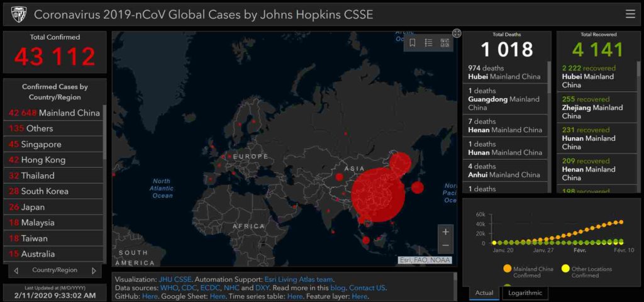Image resolution: width=644 pixels, height=302 pixels.
Task: Switch chart to Actual tab
Action: 484,293
